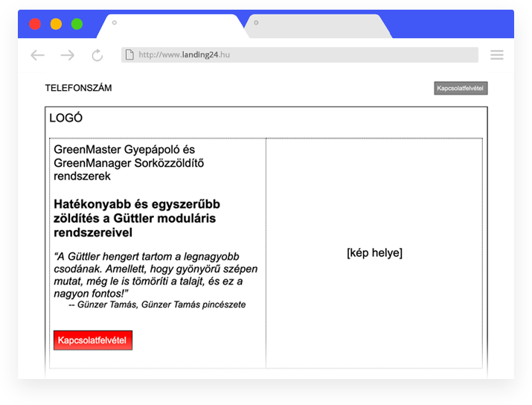
Task: Click the red close window dot
Action: 35,24
